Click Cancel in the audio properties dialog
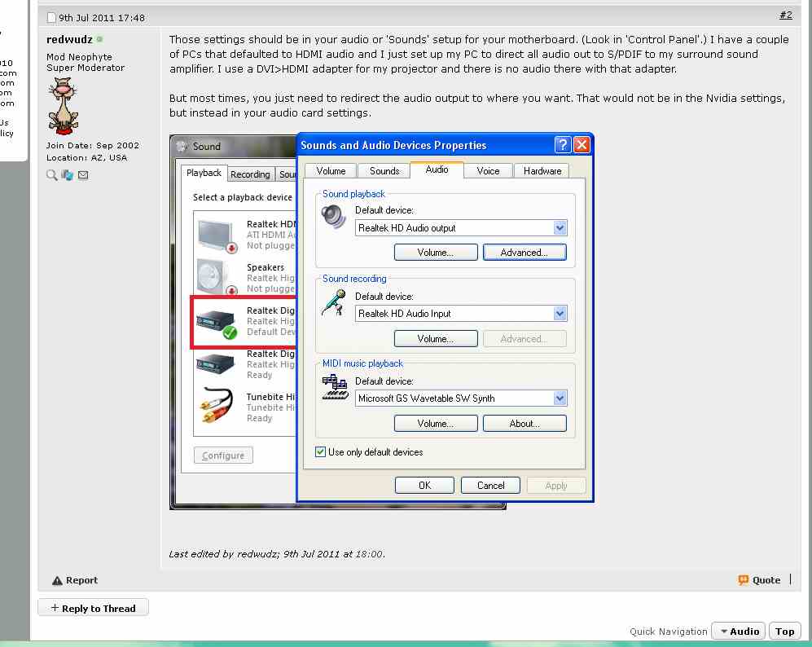Image resolution: width=812 pixels, height=647 pixels. pyautogui.click(x=490, y=486)
